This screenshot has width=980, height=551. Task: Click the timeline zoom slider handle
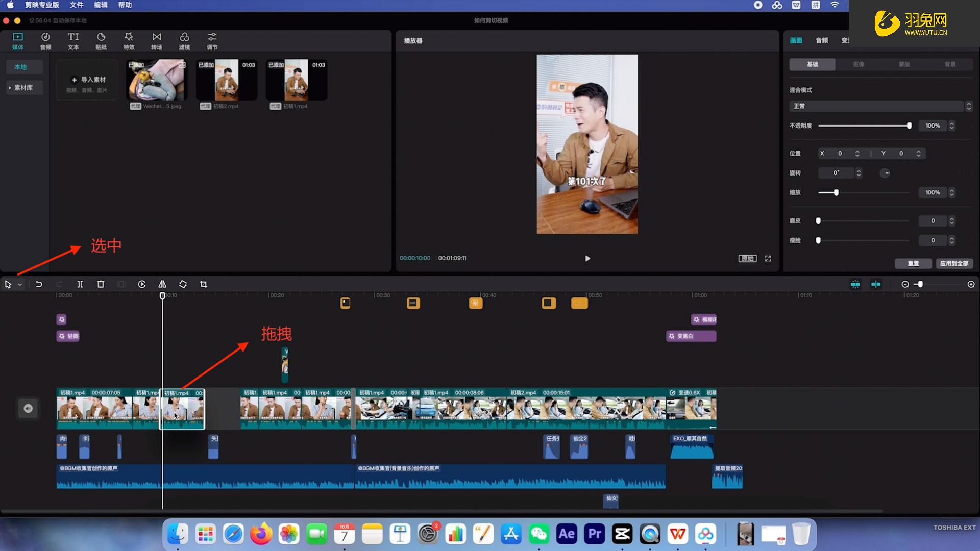pyautogui.click(x=920, y=284)
